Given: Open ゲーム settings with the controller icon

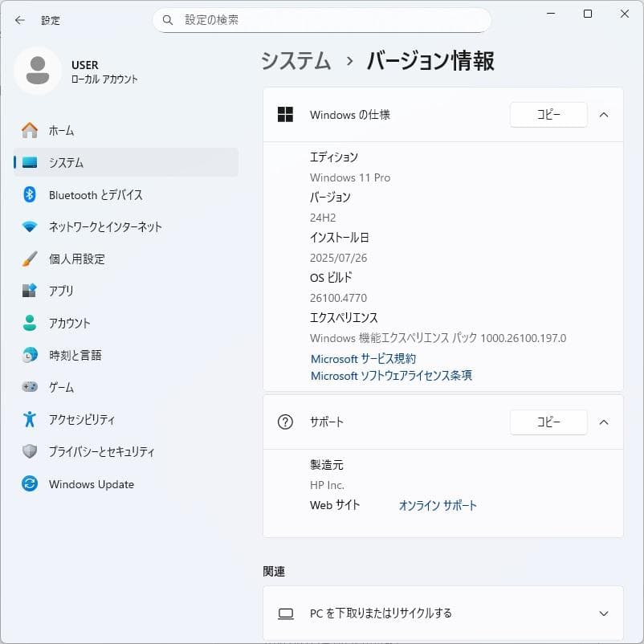Looking at the screenshot, I should 28,387.
